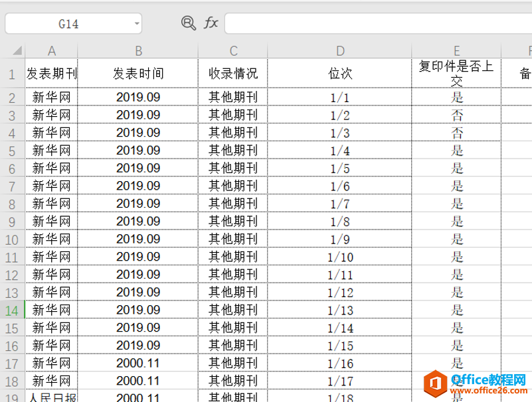
Task: Click cell with 1/14 in column D
Action: click(340, 328)
